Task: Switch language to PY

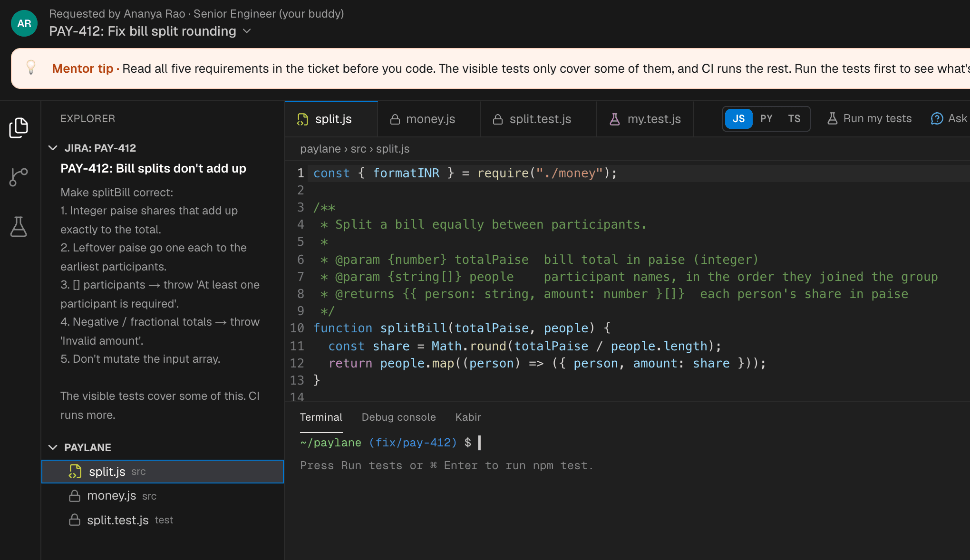Action: tap(766, 119)
